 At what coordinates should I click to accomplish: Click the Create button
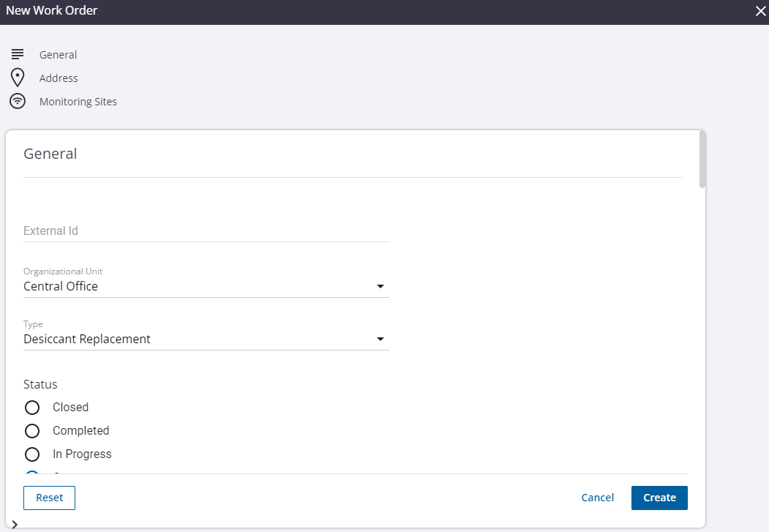[659, 498]
